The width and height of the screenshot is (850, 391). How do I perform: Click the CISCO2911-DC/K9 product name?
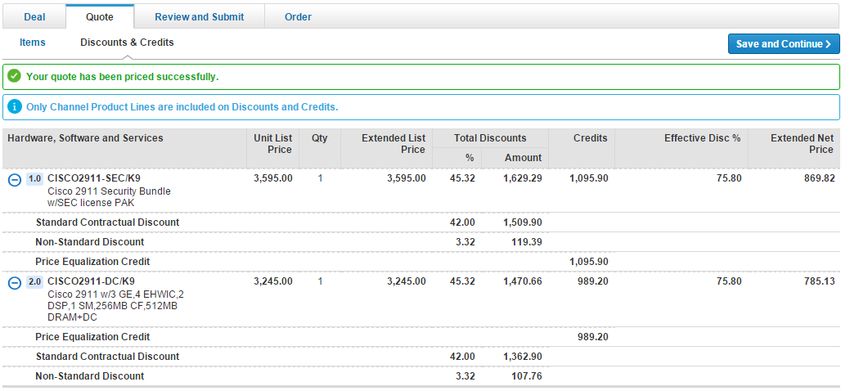point(91,281)
